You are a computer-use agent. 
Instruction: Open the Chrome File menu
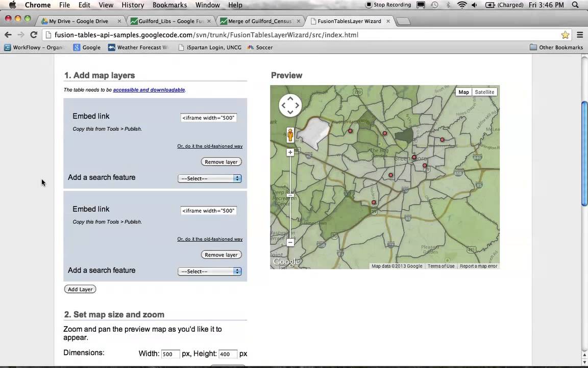tap(64, 5)
